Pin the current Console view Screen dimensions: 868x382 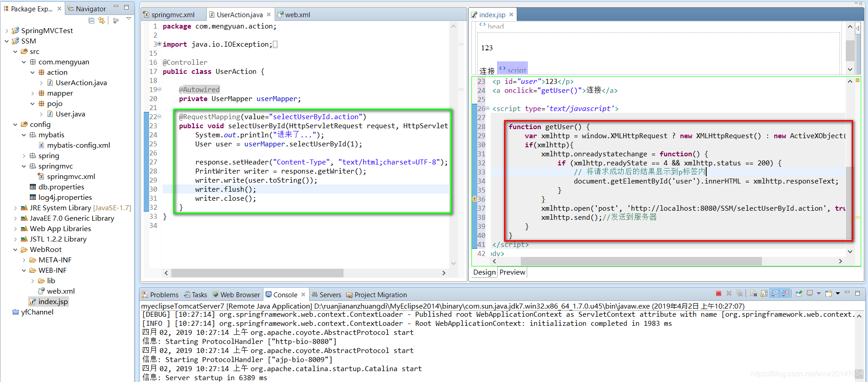tap(799, 293)
